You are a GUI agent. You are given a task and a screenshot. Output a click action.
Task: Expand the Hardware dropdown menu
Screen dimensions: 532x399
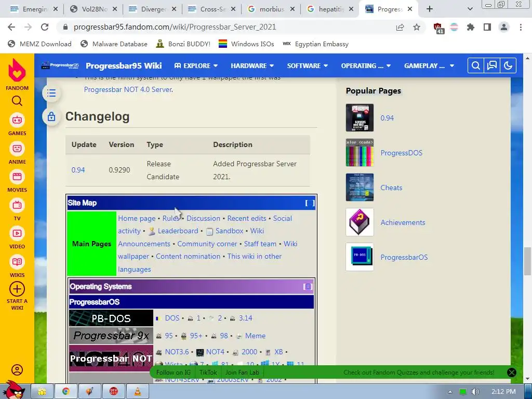[x=252, y=66]
